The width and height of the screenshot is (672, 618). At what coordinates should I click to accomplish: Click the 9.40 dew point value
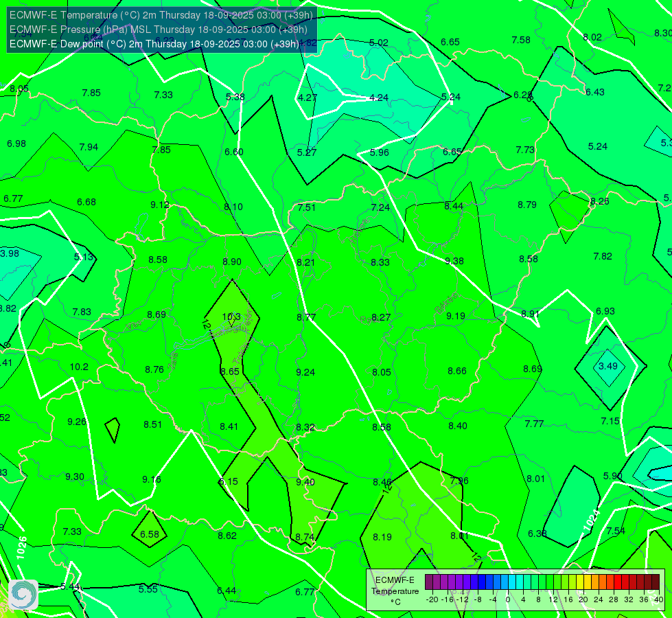(305, 482)
